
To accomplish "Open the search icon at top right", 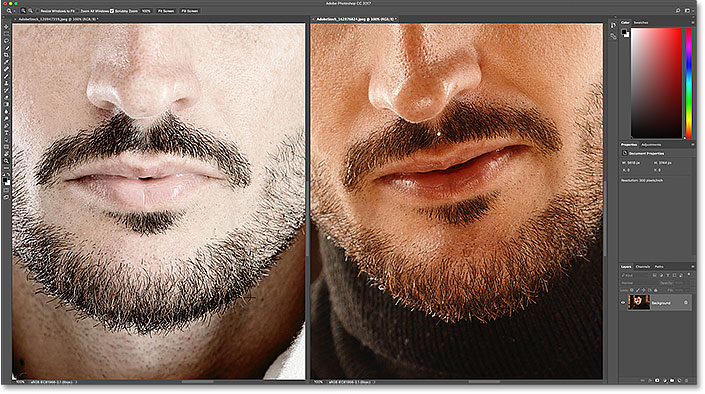I will coord(678,10).
